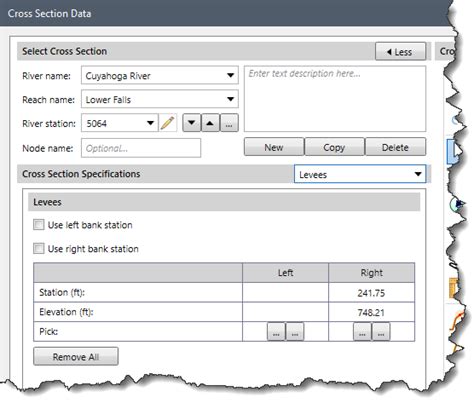Expand the River station dropdown

tap(120, 123)
